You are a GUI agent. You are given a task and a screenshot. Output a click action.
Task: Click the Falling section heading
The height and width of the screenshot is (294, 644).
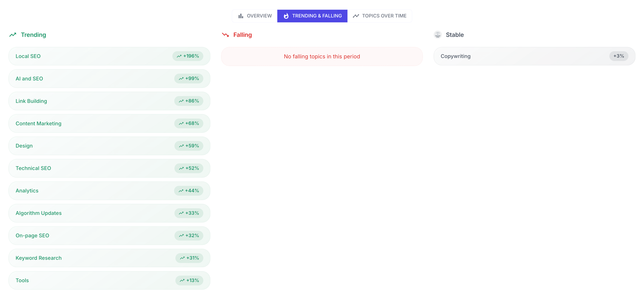coord(242,35)
